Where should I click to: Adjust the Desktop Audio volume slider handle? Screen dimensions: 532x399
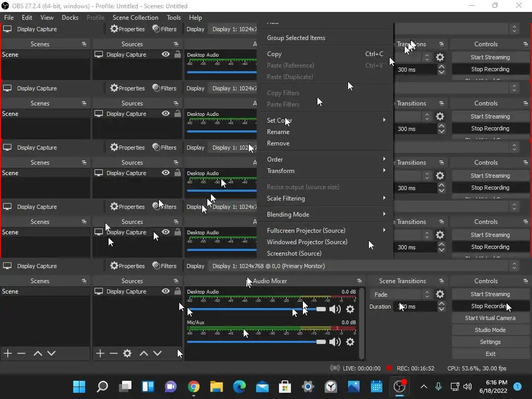click(321, 309)
